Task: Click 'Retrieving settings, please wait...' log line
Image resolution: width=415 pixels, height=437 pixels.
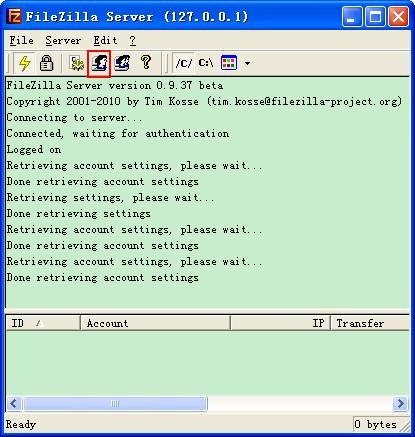Action: [110, 197]
